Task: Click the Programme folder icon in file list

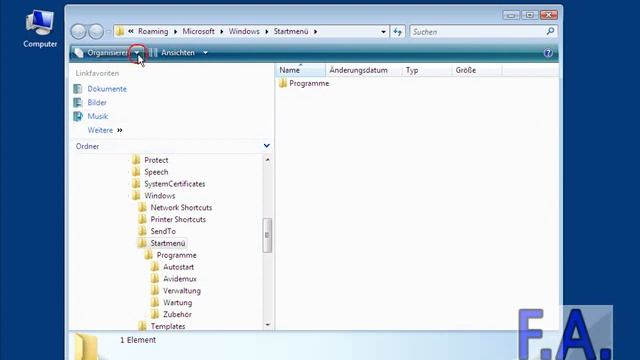Action: (x=283, y=83)
